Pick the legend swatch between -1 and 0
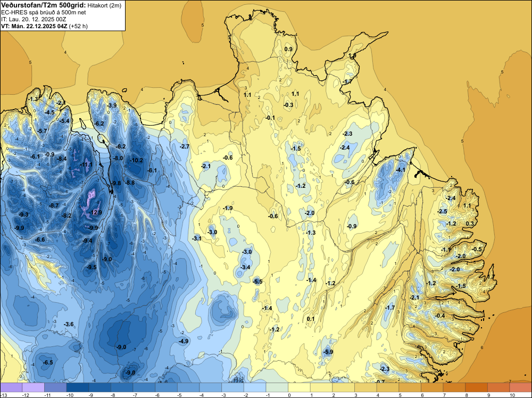Image resolution: width=532 pixels, height=398 pixels. coord(277,387)
